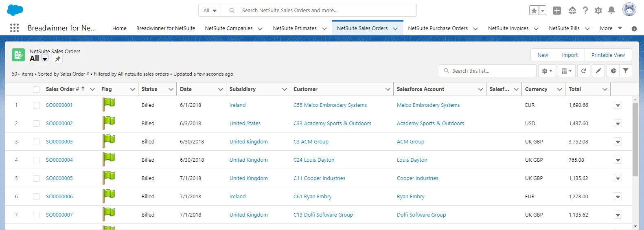The width and height of the screenshot is (644, 230).
Task: Open NetSuite Invoices tab
Action: click(508, 28)
